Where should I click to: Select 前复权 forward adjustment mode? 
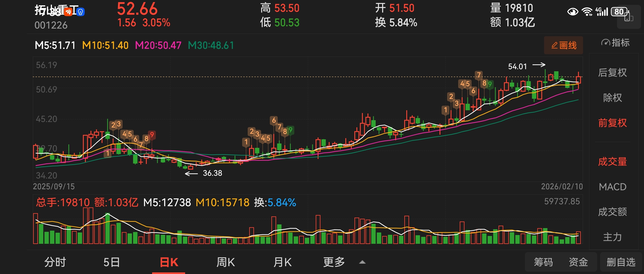tap(612, 123)
